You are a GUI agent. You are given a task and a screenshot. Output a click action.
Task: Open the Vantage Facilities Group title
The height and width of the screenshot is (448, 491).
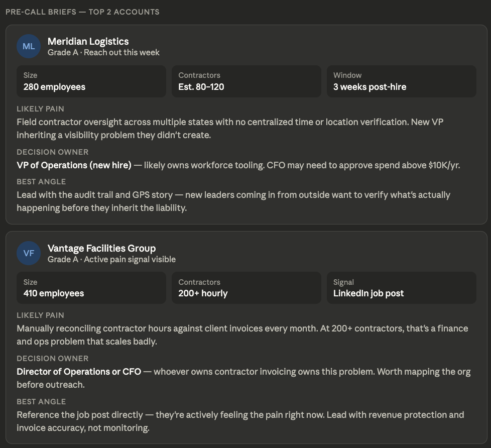101,248
